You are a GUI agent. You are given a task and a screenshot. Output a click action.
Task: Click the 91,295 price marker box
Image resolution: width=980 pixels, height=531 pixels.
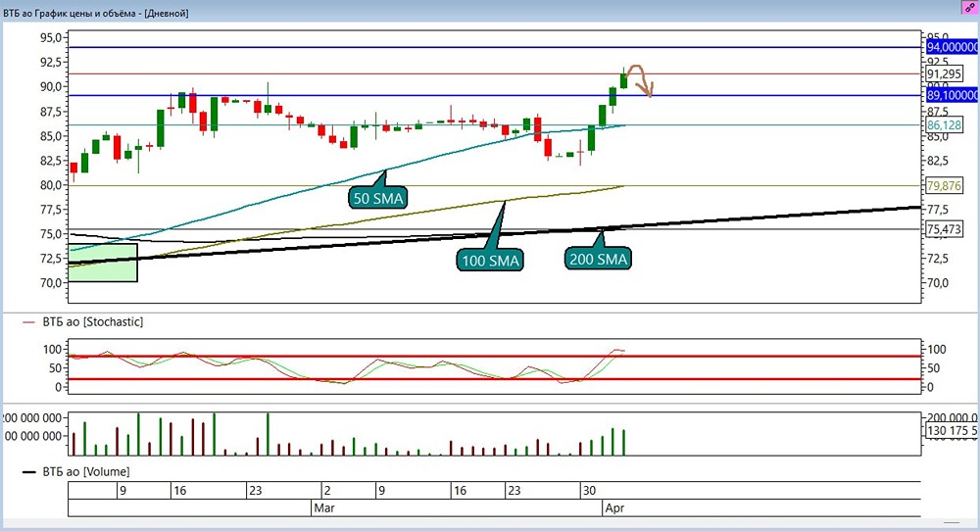(x=944, y=74)
